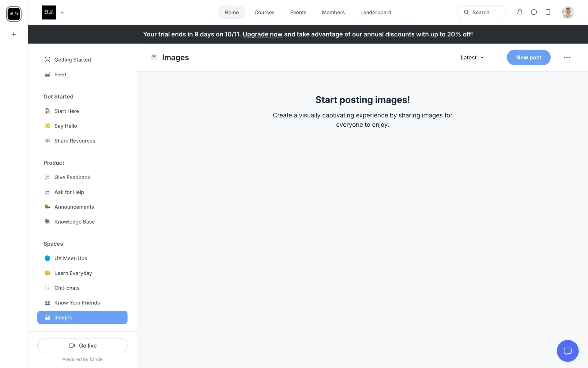Click the plus icon to add community

coord(14,34)
